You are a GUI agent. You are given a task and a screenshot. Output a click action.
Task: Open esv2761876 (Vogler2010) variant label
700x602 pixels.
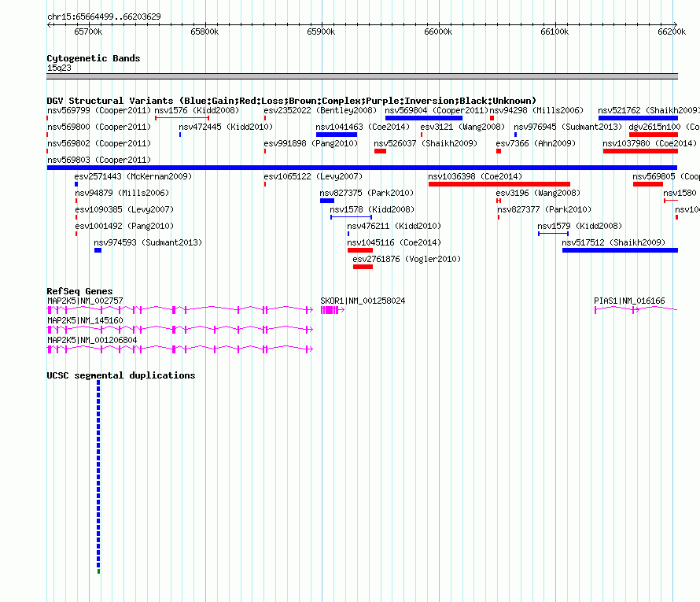pos(407,259)
